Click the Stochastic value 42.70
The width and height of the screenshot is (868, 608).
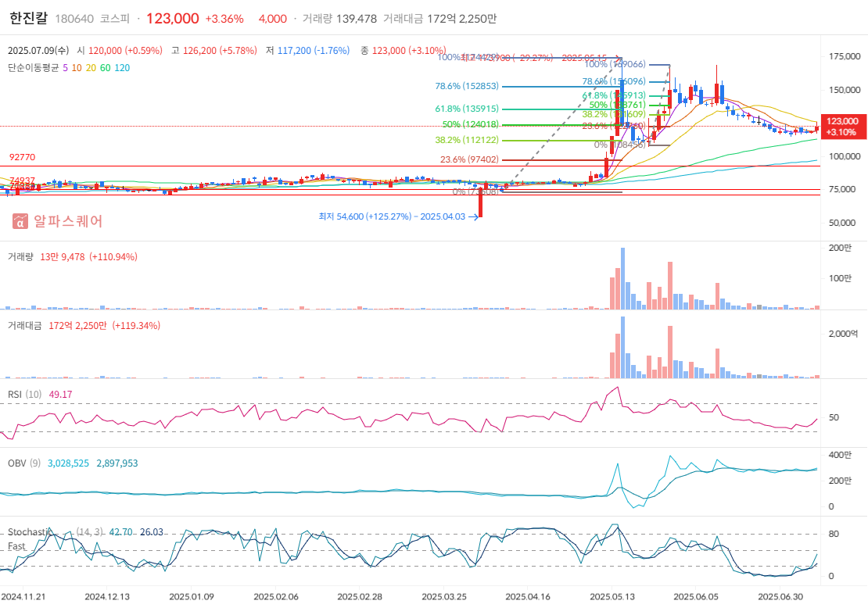click(120, 531)
